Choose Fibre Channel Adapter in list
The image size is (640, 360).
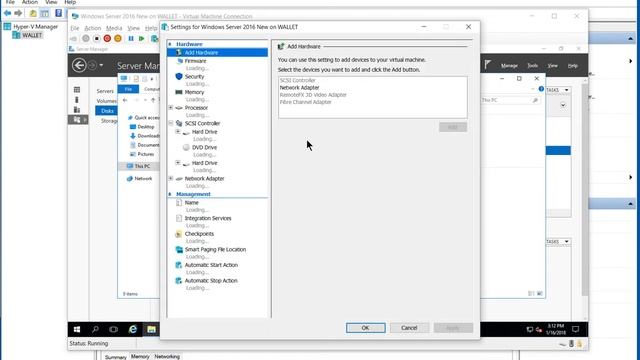coord(305,102)
